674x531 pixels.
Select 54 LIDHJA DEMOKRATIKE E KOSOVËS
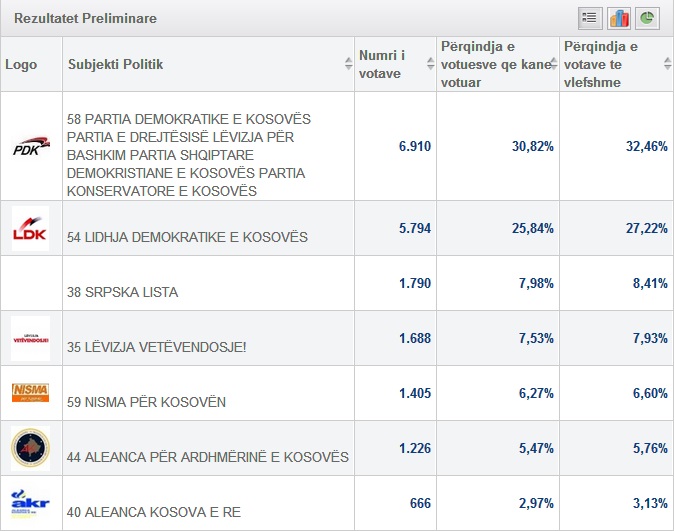point(187,238)
